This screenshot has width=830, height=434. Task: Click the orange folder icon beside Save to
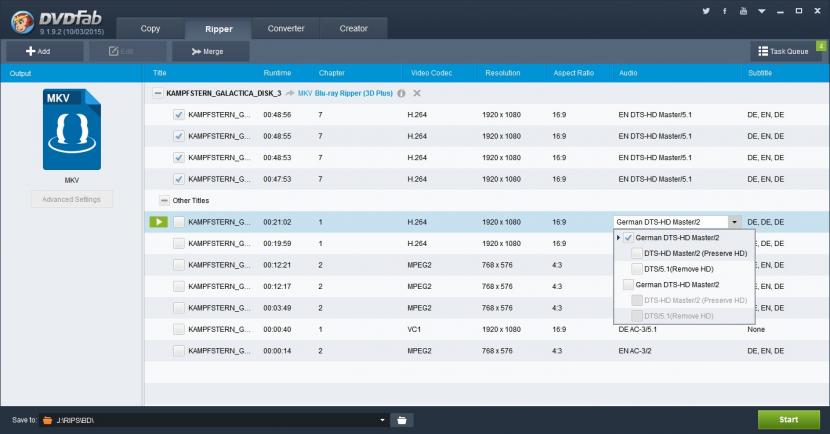tap(48, 420)
